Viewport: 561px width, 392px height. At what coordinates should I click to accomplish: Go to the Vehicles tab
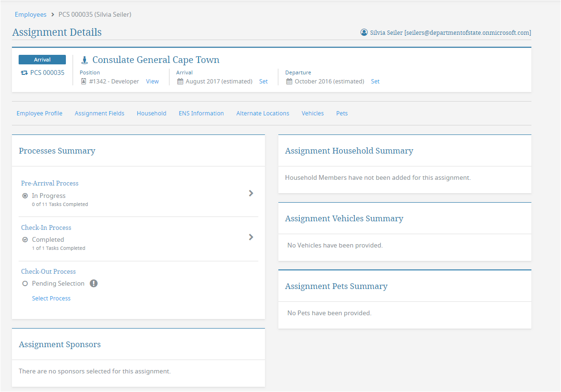(x=312, y=113)
